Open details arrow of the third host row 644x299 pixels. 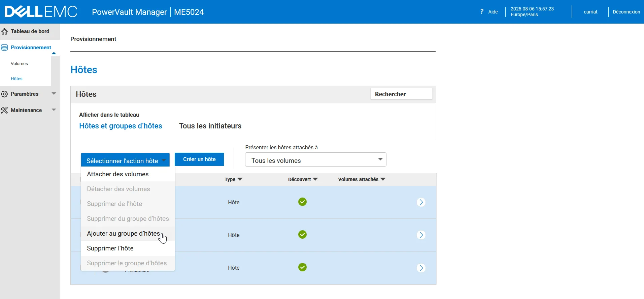[x=421, y=268]
